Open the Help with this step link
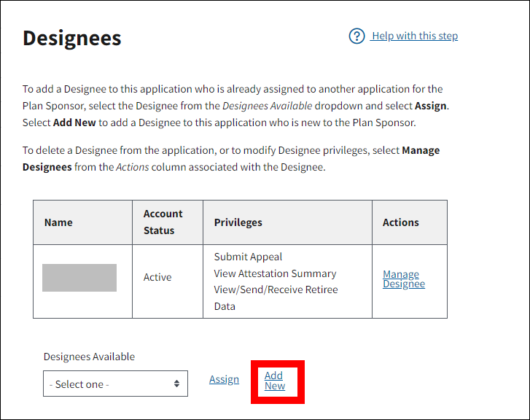This screenshot has height=420, width=530. [x=414, y=36]
